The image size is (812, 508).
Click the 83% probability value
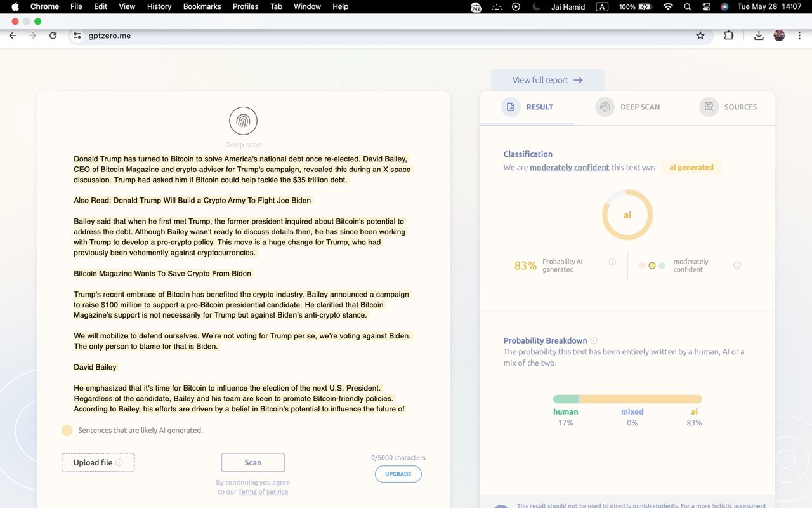[x=525, y=265]
